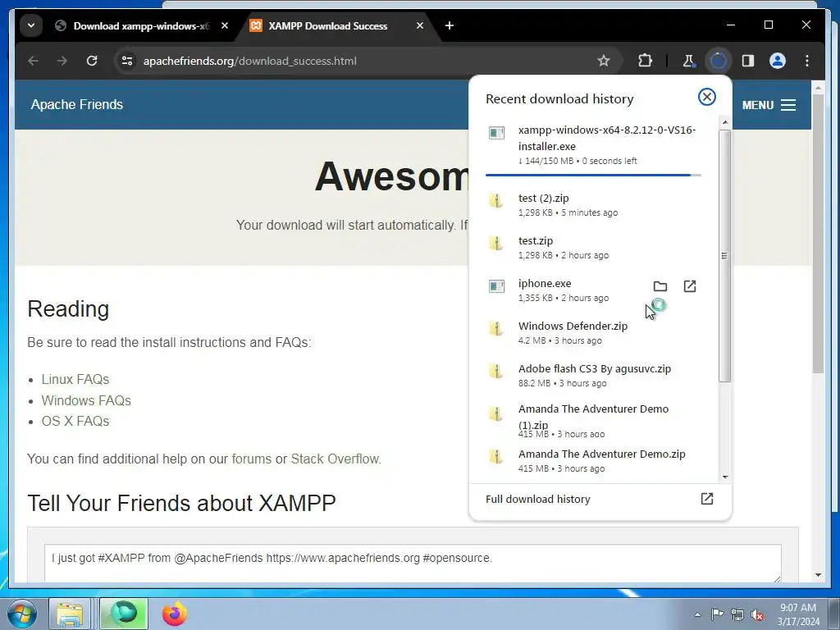Click the Adobe flash CS3 zip icon
840x630 pixels.
tap(496, 372)
